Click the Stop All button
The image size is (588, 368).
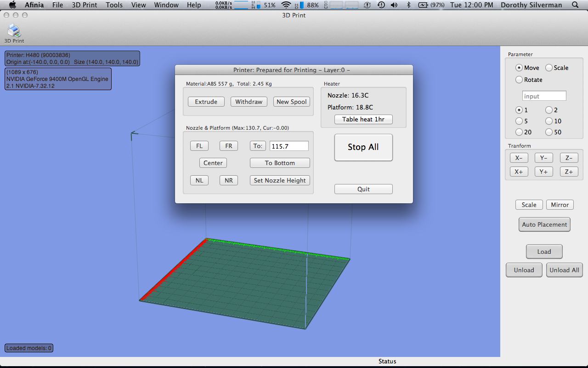point(363,147)
